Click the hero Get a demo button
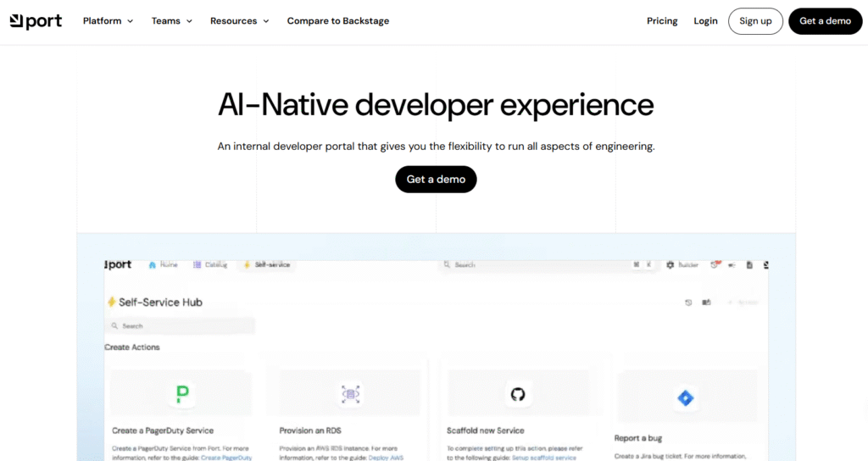 coord(436,180)
